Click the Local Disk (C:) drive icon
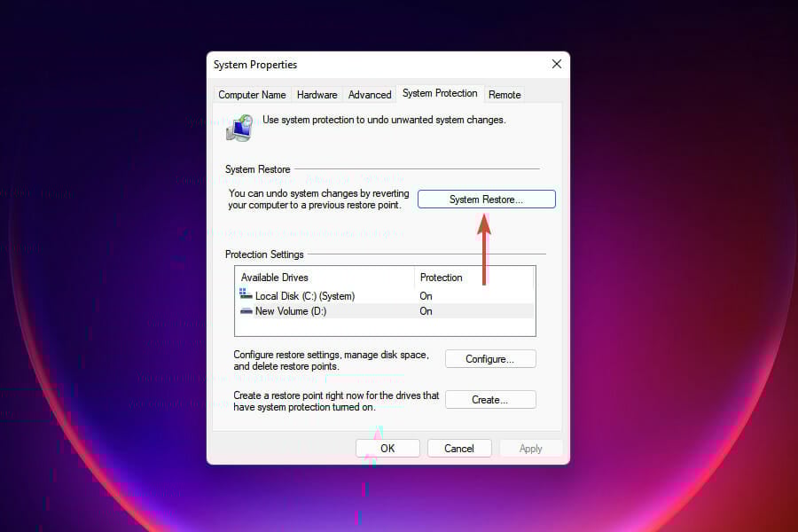The width and height of the screenshot is (798, 532). [x=246, y=293]
